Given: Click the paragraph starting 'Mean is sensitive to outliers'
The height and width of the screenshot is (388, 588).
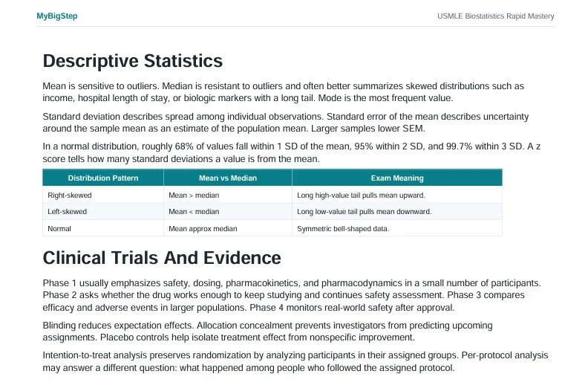Looking at the screenshot, I should pos(283,92).
